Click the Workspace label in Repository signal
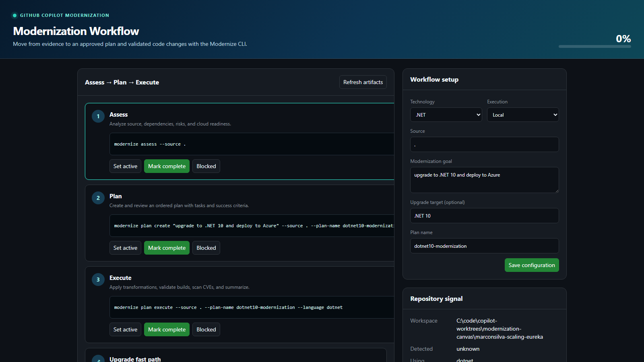This screenshot has width=644, height=362. point(424,321)
